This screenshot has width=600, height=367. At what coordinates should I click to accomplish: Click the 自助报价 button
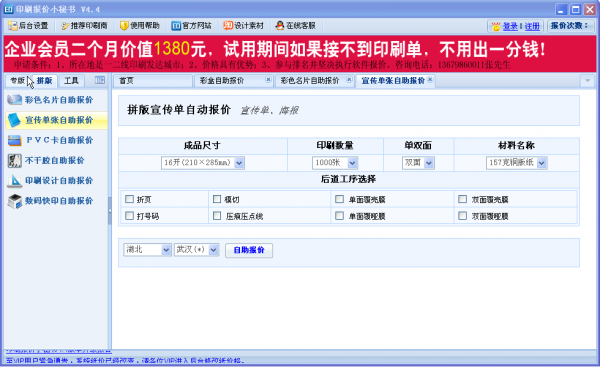tap(249, 250)
